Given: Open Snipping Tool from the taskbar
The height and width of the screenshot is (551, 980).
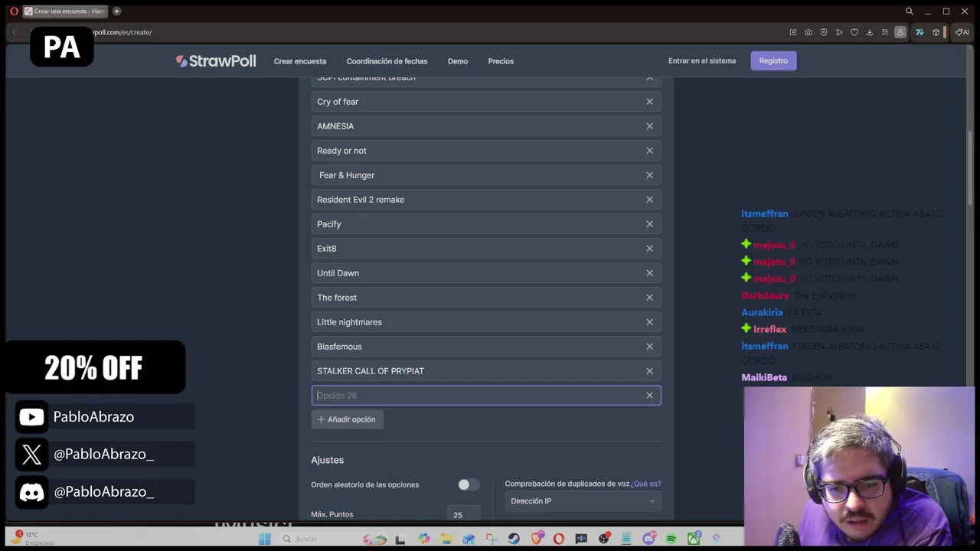Looking at the screenshot, I should click(x=492, y=539).
